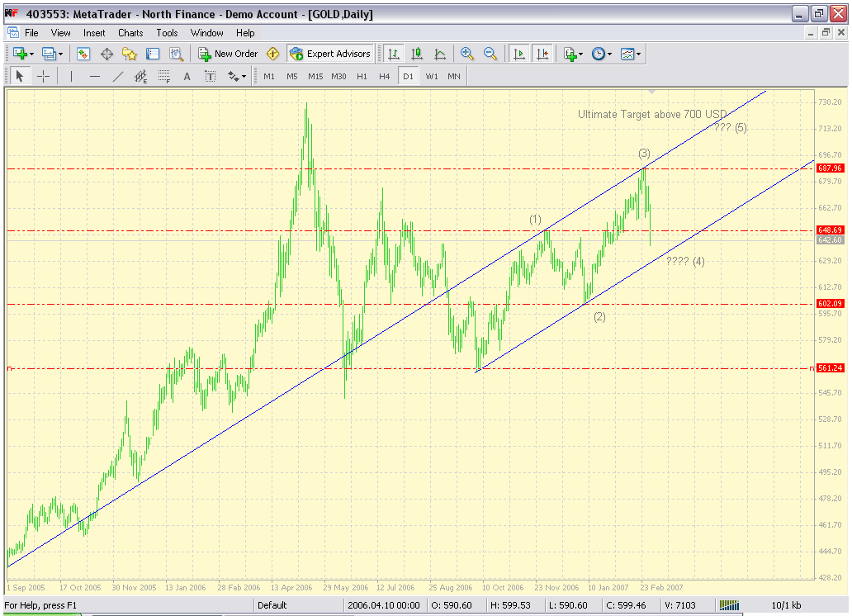852x616 pixels.
Task: Open the Strategy Tester icon
Action: (x=176, y=54)
